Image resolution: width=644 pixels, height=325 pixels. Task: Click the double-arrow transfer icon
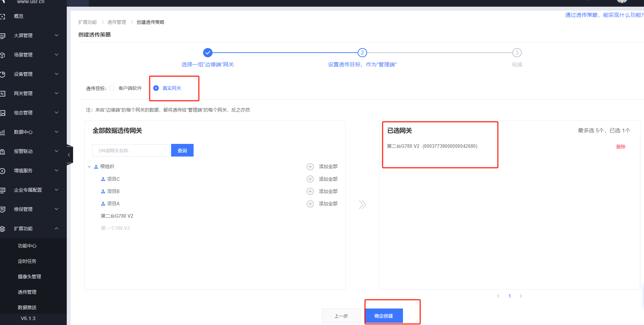[362, 204]
